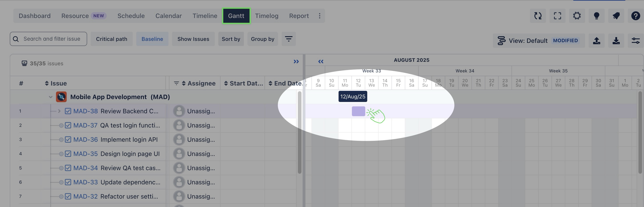Screen dimensions: 644x207
Task: Click the lightbulb tips icon
Action: (x=596, y=16)
